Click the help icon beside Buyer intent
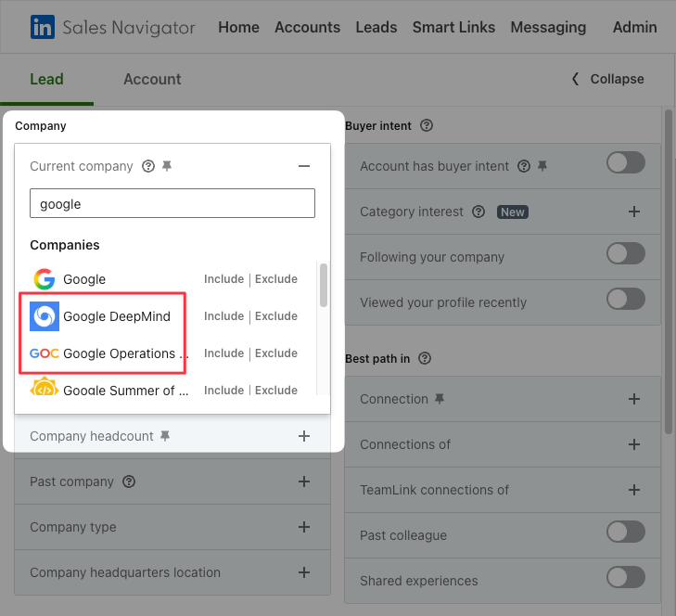Viewport: 676px width, 616px height. pyautogui.click(x=427, y=125)
